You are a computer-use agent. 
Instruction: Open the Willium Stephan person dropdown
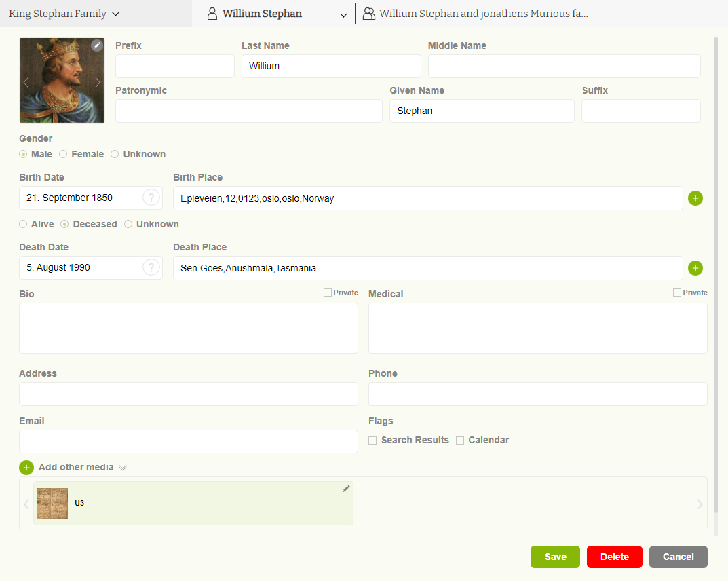coord(344,14)
